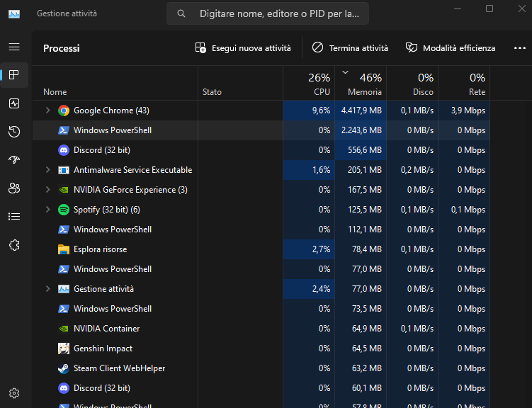Open the App history sidebar icon
Viewport: 532px width, 408px height.
pos(14,132)
